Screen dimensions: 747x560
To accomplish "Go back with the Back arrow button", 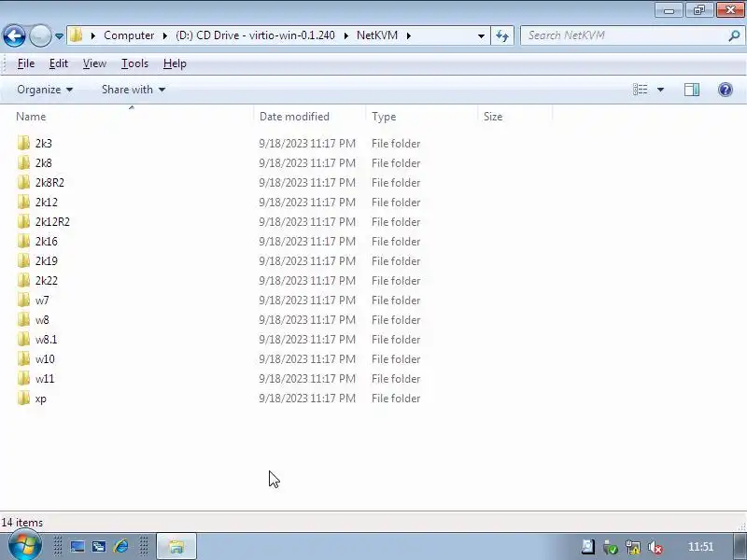I will click(14, 35).
